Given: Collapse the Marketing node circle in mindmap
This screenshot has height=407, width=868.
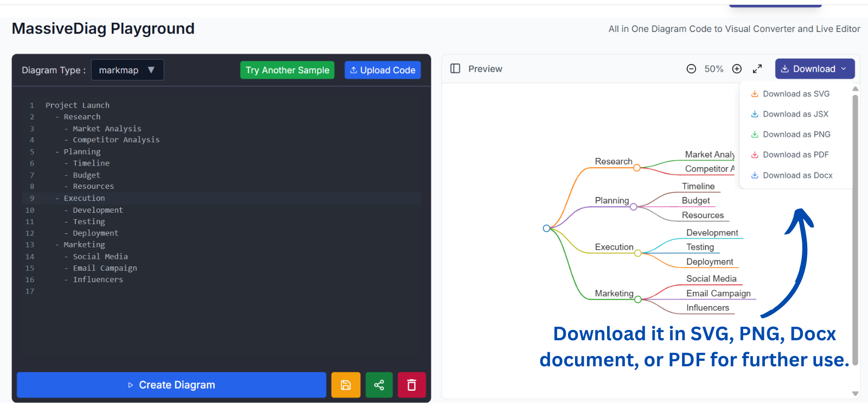Looking at the screenshot, I should [638, 300].
